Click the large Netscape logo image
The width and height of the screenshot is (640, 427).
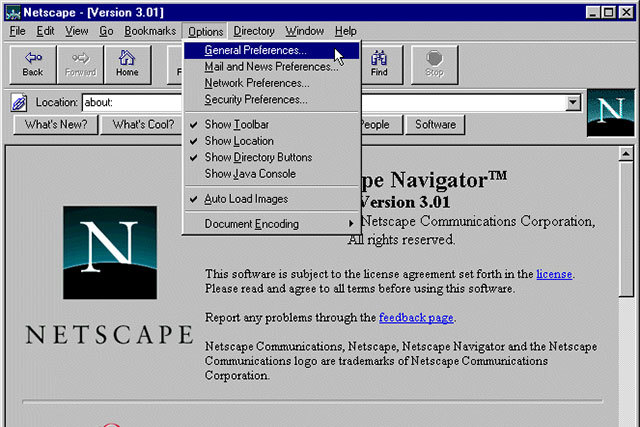point(110,253)
